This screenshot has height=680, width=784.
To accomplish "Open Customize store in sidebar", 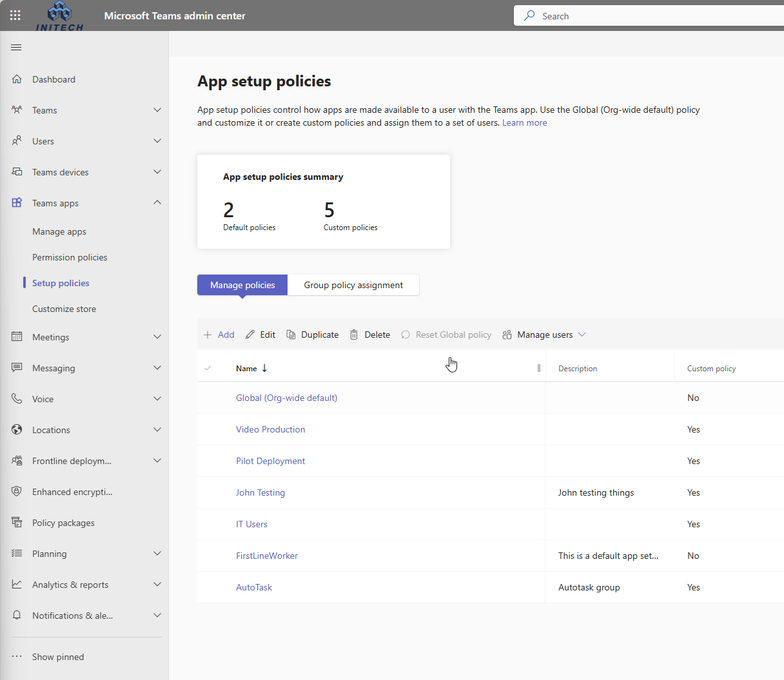I will coord(64,309).
